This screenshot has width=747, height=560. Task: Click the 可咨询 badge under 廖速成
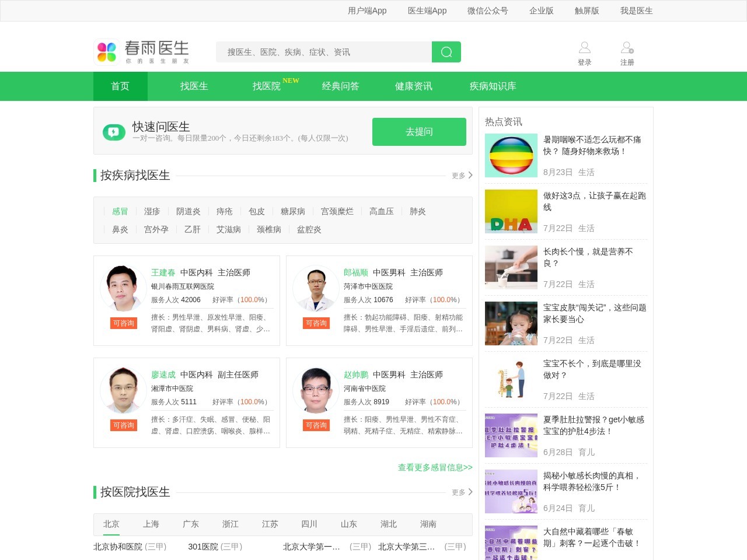[124, 425]
